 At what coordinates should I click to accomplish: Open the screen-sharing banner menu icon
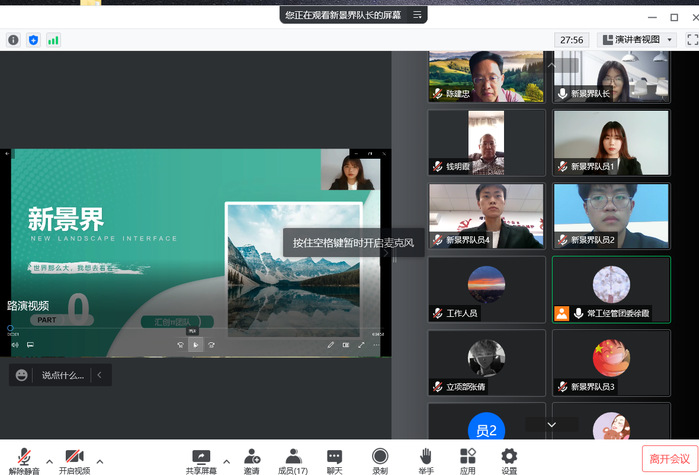418,15
